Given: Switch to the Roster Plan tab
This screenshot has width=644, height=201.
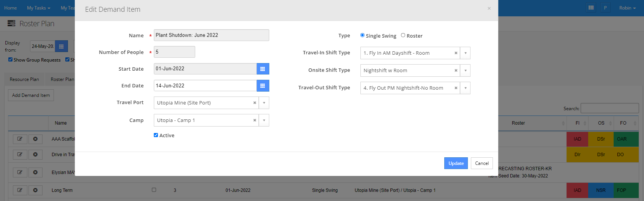Looking at the screenshot, I should [62, 79].
